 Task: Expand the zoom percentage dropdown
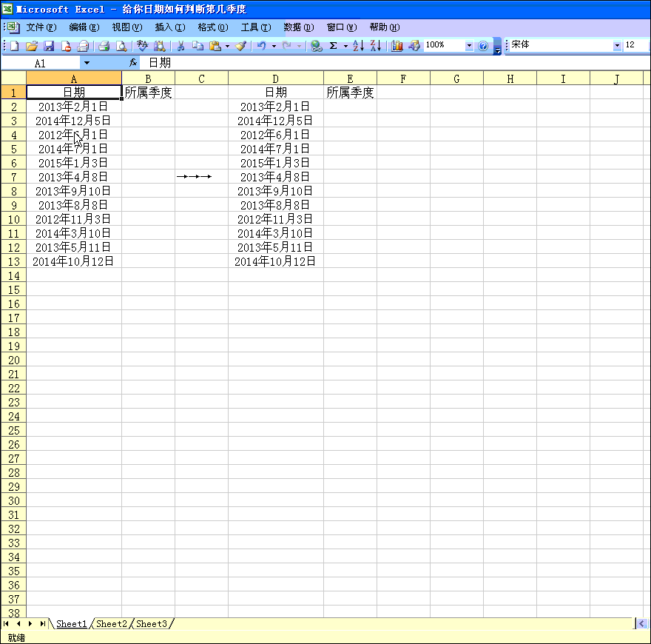click(x=468, y=46)
